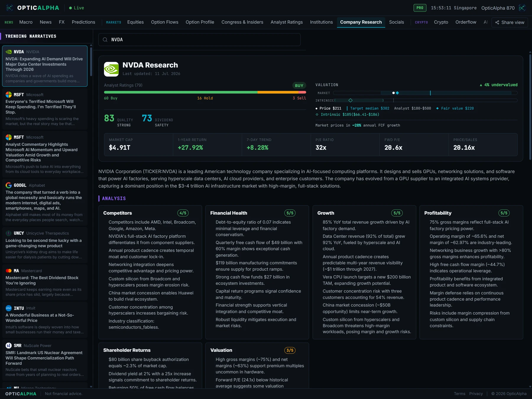Open the News tab

click(46, 22)
